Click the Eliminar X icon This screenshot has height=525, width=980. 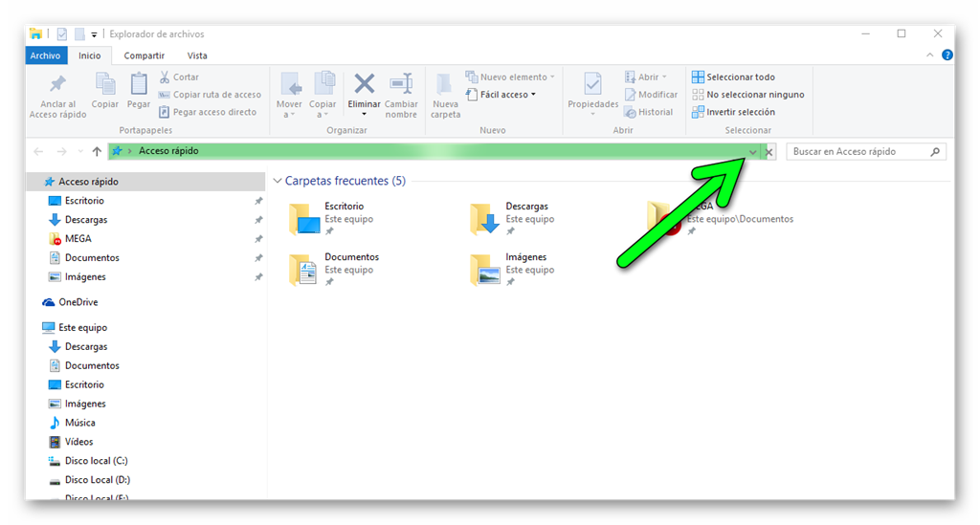click(x=365, y=83)
